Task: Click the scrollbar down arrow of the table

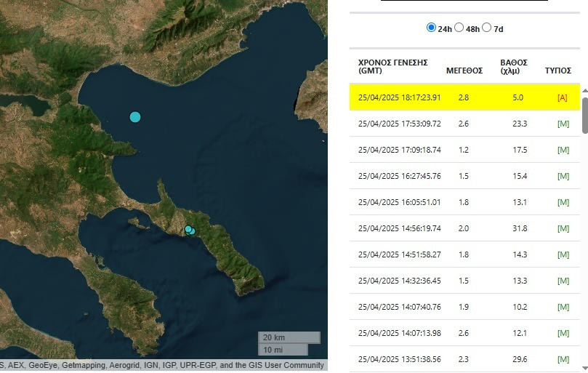Action: (x=584, y=368)
